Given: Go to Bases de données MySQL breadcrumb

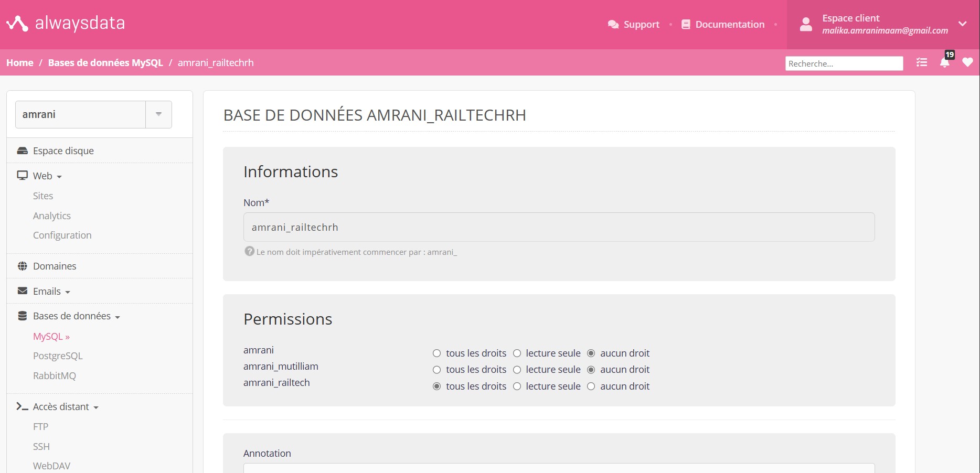Looking at the screenshot, I should click(x=105, y=62).
